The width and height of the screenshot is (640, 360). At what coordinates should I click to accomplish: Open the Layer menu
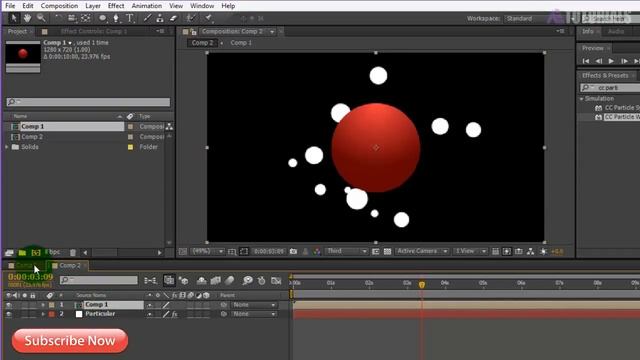pos(93,6)
